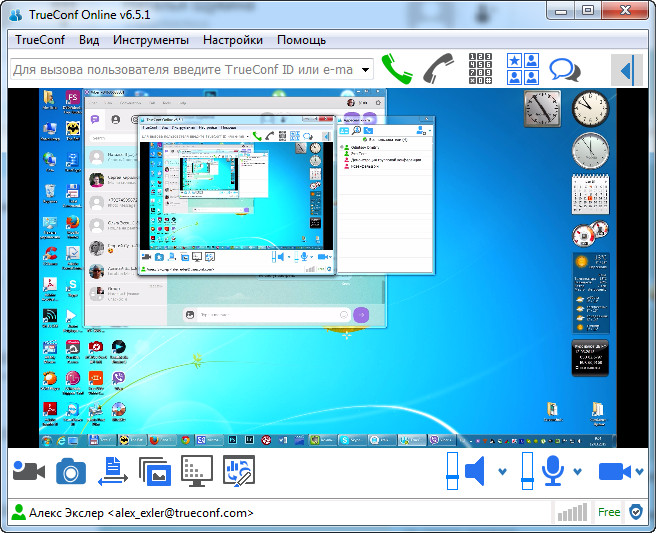This screenshot has height=533, width=656.
Task: Click the gray hang-up handset icon
Action: pyautogui.click(x=437, y=69)
